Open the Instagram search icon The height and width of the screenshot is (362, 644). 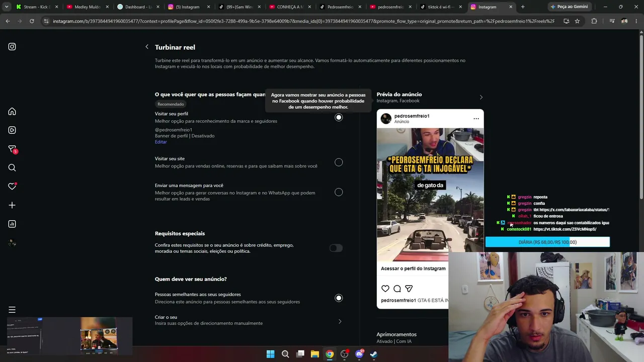pos(12,168)
